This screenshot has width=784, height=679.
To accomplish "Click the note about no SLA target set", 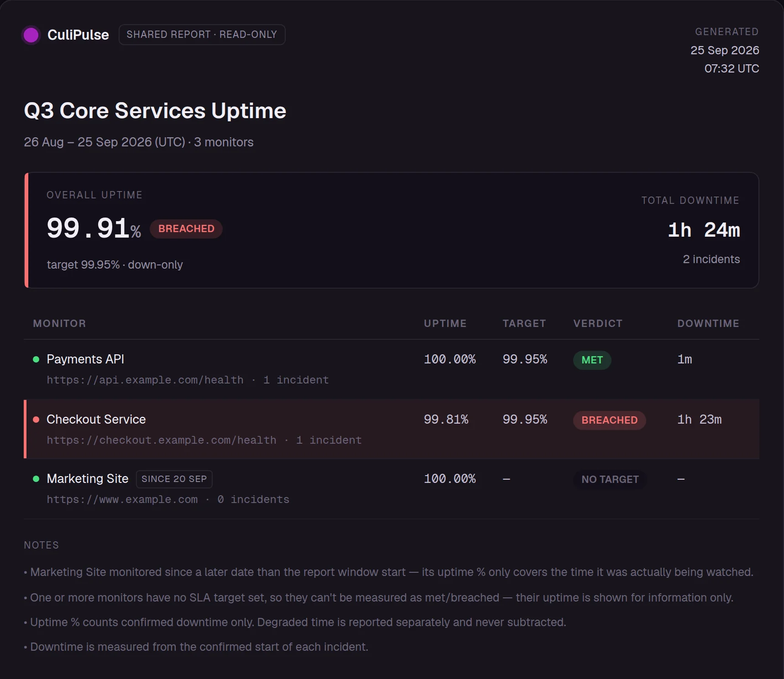I will click(x=379, y=597).
